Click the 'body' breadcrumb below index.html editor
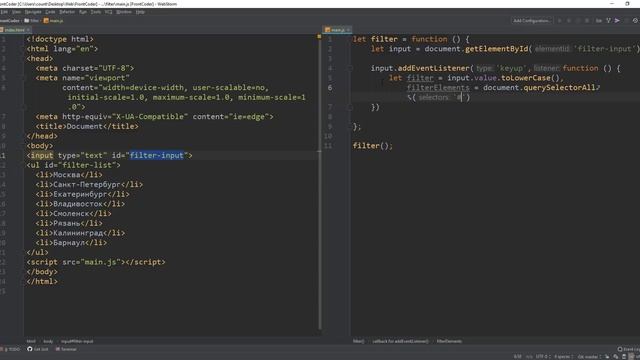Image resolution: width=640 pixels, height=360 pixels. tap(48, 341)
